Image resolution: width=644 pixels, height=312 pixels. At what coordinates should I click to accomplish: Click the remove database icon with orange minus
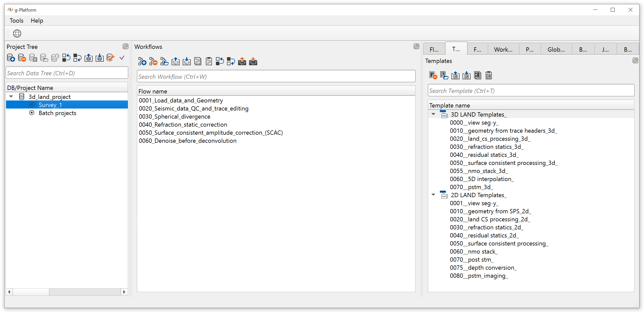pyautogui.click(x=22, y=58)
